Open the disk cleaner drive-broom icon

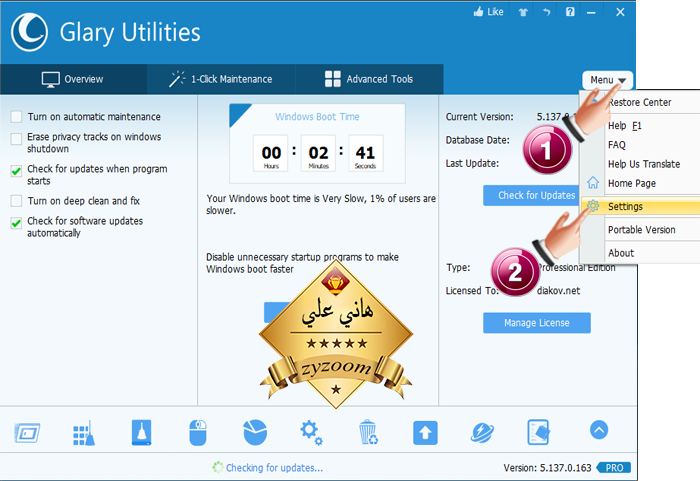click(x=142, y=432)
